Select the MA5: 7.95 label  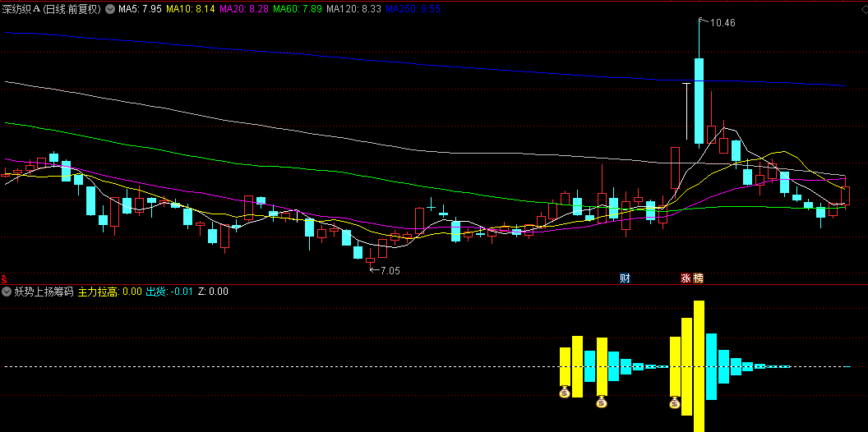[140, 9]
